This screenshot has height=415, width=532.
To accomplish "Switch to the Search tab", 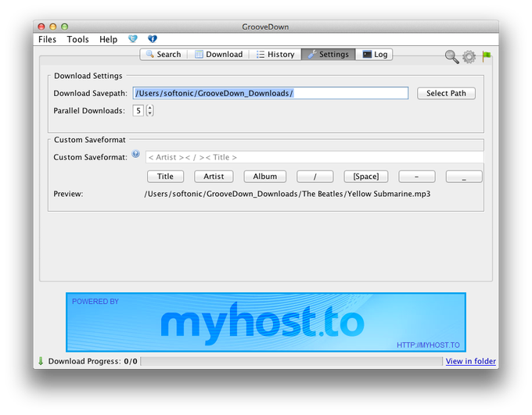I will 164,54.
